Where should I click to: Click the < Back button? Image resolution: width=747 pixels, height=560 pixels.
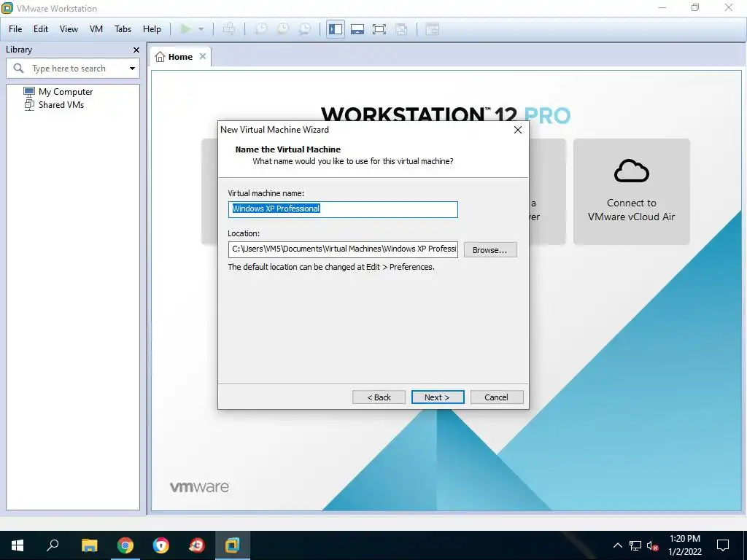pyautogui.click(x=379, y=397)
